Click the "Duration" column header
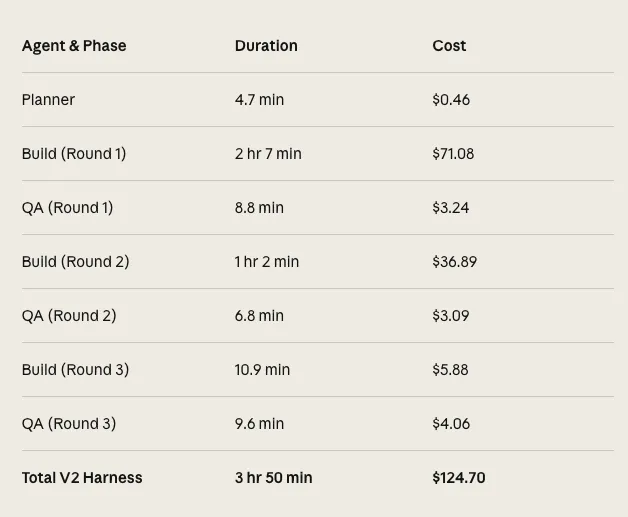Screen dimensions: 628x517 click(x=266, y=46)
